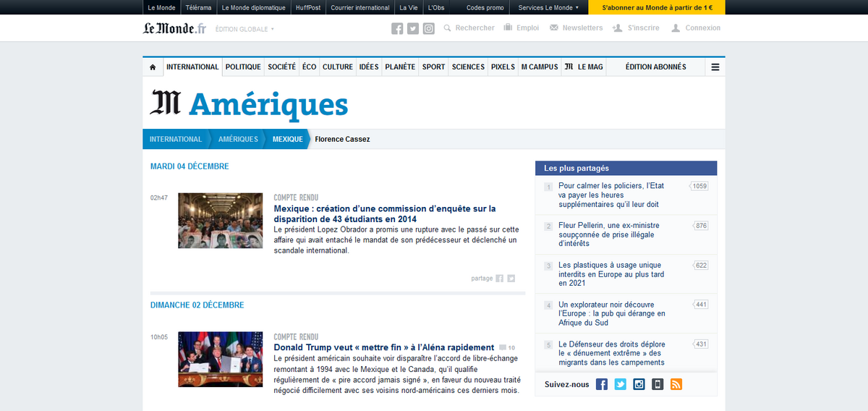Image resolution: width=868 pixels, height=411 pixels.
Task: Share Mexique article on Facebook
Action: (500, 278)
